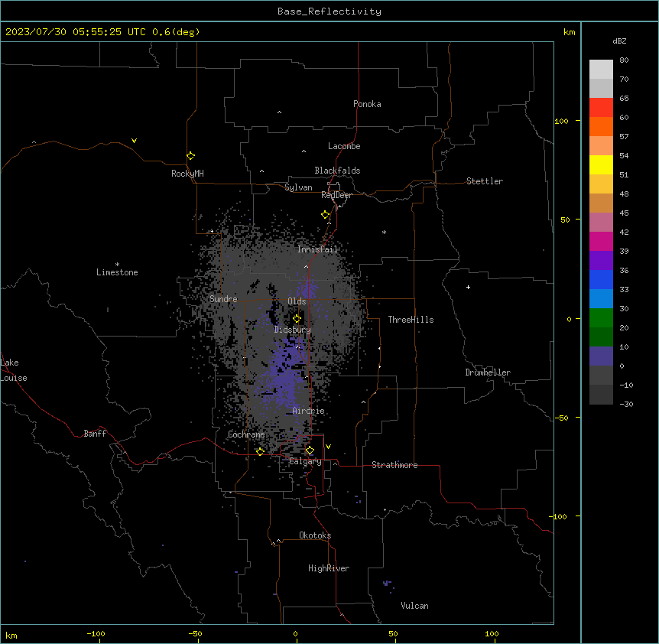Click the Lake Louise label
The image size is (659, 644).
[14, 370]
